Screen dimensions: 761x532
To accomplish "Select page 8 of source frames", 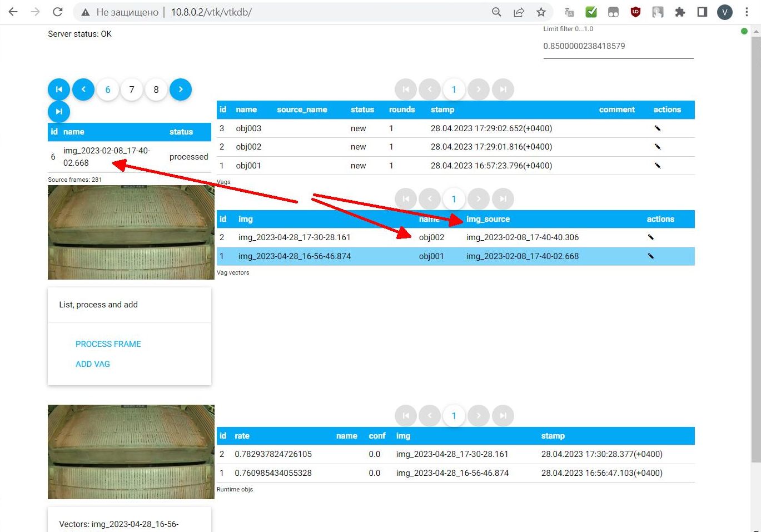I will click(x=156, y=90).
